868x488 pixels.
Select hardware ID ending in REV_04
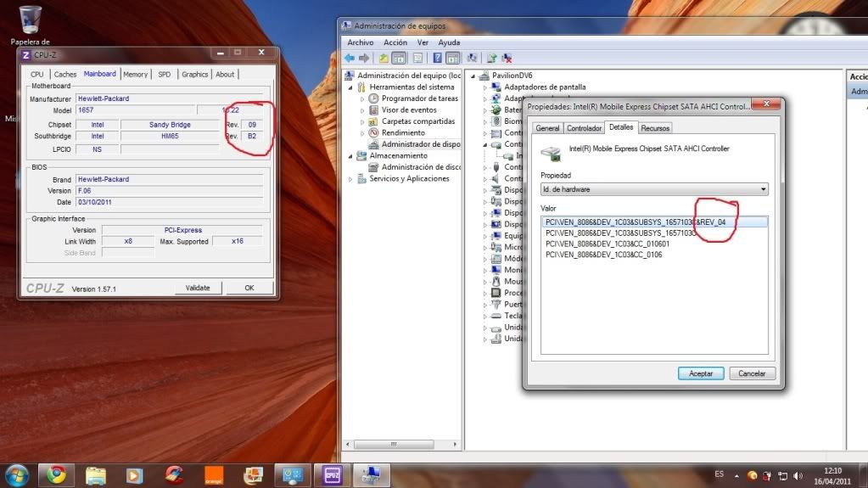[x=655, y=222]
